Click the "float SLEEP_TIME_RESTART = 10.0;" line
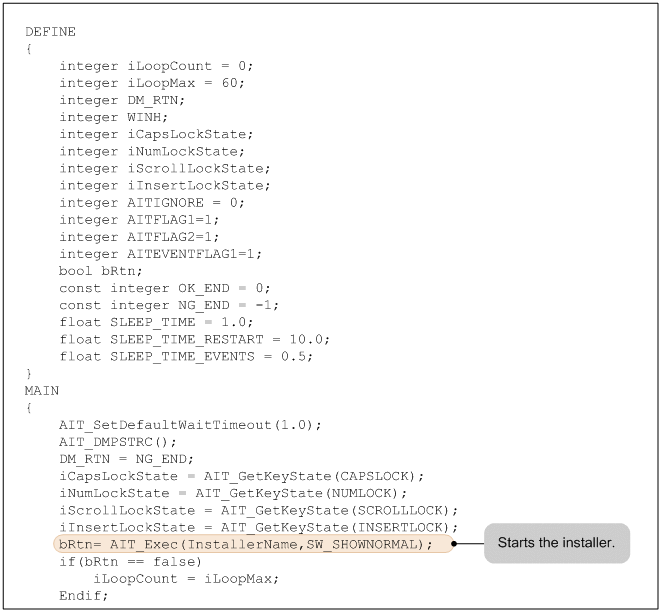 (194, 339)
